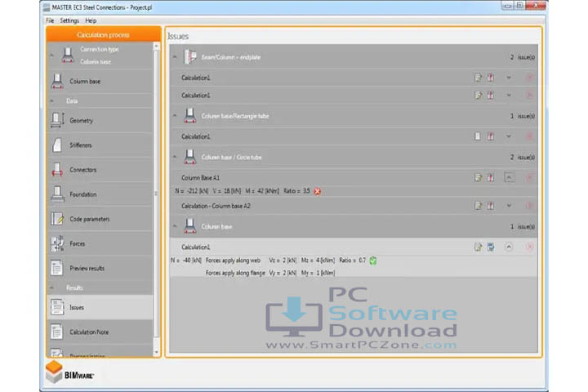Select the Geometry step
This screenshot has width=588, height=392.
click(x=100, y=120)
